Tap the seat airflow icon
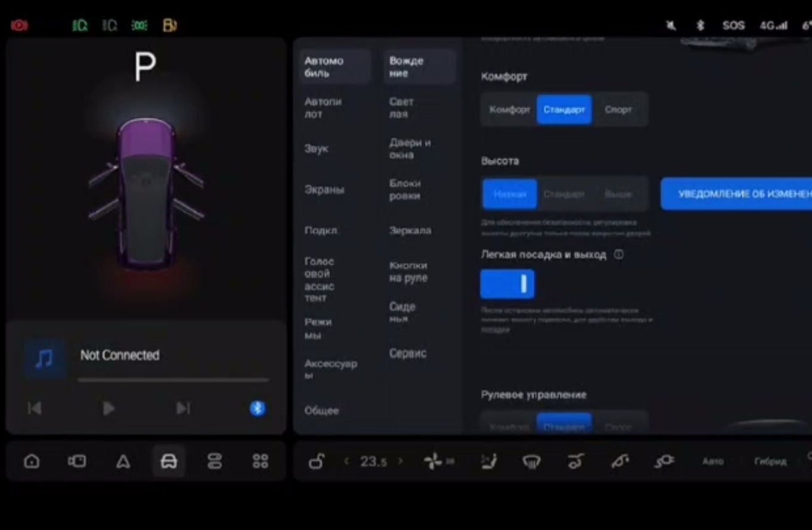This screenshot has height=530, width=812. click(x=489, y=461)
